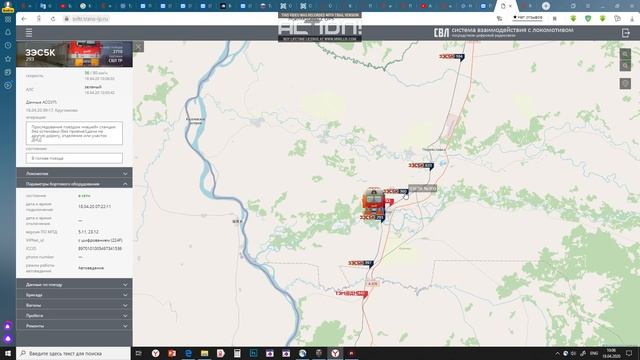640x360 pixels.
Task: Open Microsoft Edge from the taskbar
Action: [188, 353]
